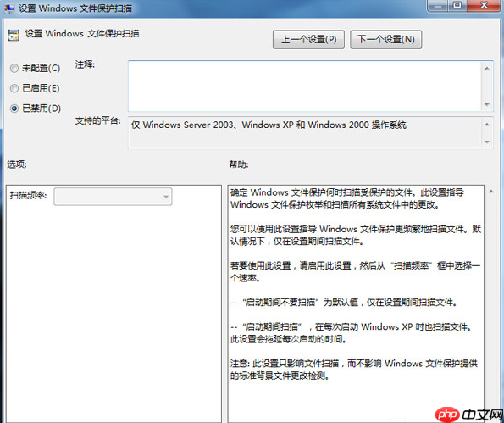Screen dimensions: 504x423
Task: Click the help line containing “启动期间不要扫描”
Action: click(x=344, y=303)
